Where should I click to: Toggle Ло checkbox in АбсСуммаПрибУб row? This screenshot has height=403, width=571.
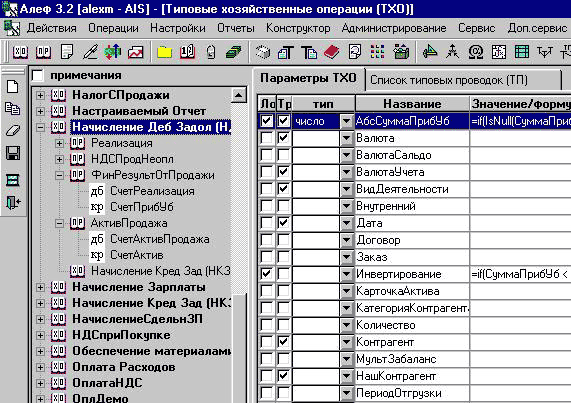pos(267,121)
